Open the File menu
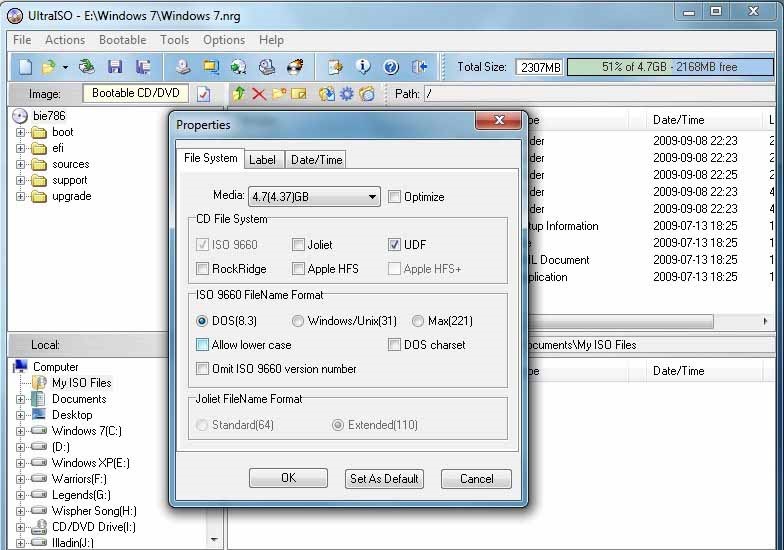The height and width of the screenshot is (550, 784). click(22, 40)
